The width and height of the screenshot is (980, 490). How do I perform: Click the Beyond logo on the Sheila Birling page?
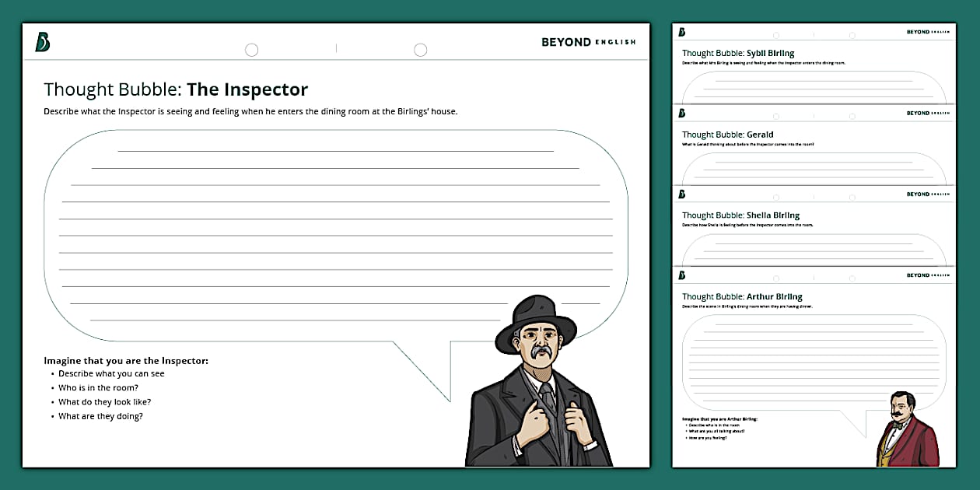tap(681, 193)
